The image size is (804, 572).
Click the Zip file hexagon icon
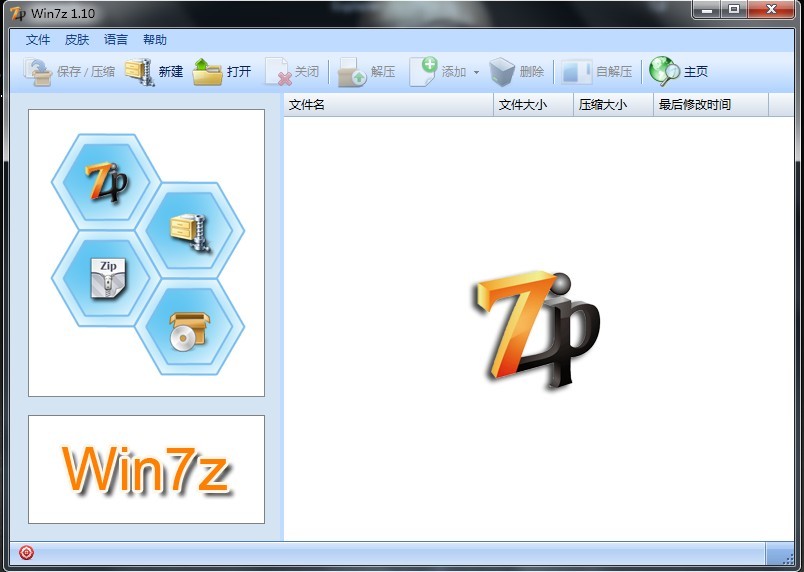107,279
